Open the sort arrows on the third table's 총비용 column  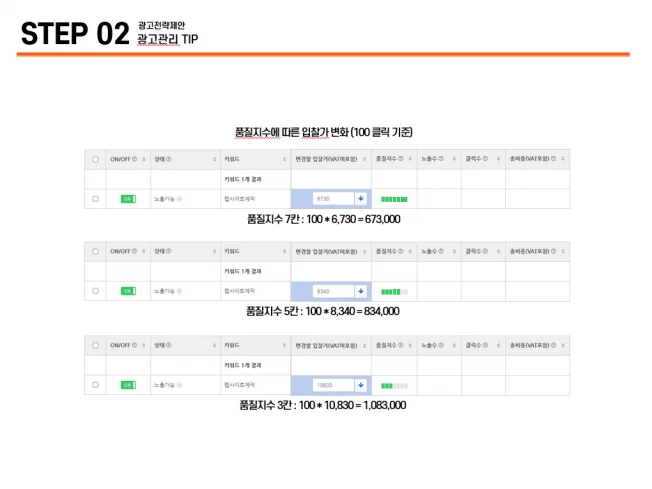click(563, 345)
